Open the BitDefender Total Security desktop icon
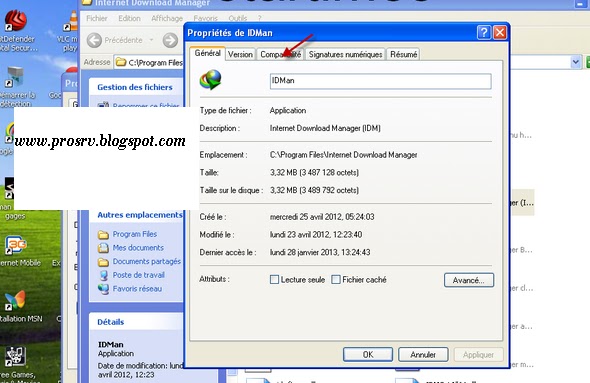The image size is (590, 383). coord(16,21)
